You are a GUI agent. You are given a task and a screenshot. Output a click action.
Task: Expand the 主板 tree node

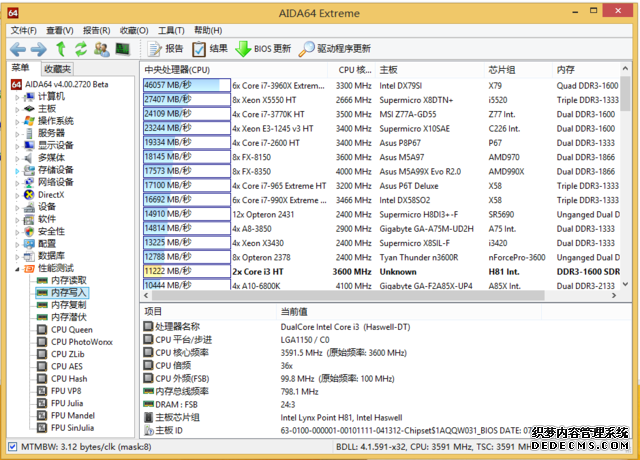(x=17, y=109)
